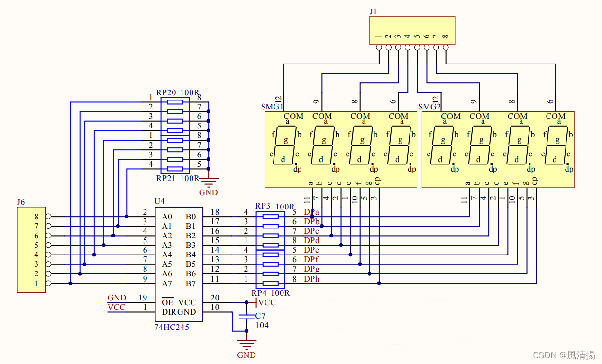Select the SMG1 display designator label
The width and height of the screenshot is (602, 364).
coord(272,107)
